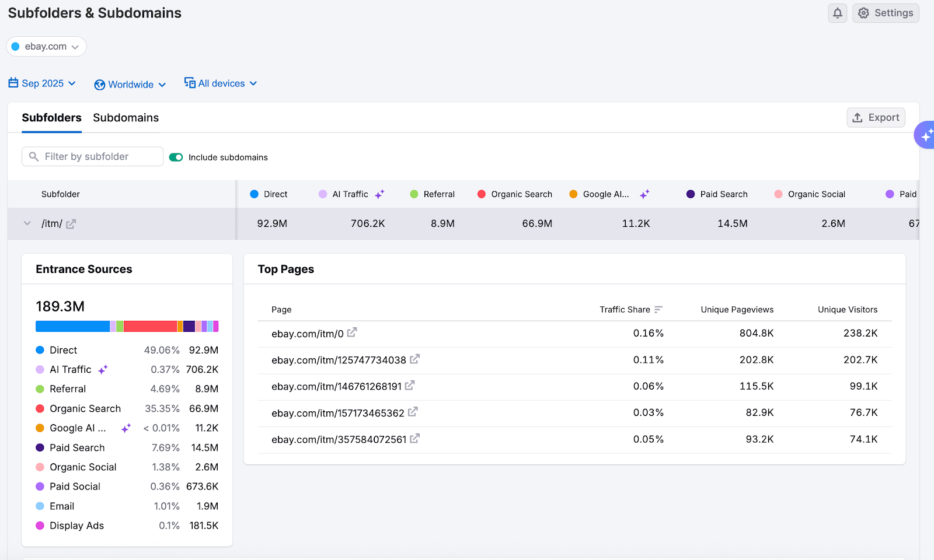Image resolution: width=934 pixels, height=560 pixels.
Task: Click the Settings gear icon
Action: point(863,13)
